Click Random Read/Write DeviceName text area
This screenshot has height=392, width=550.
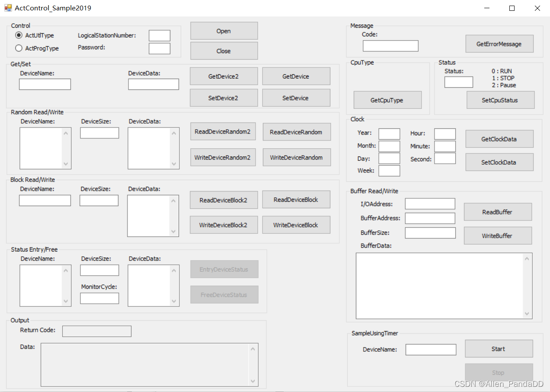[45, 148]
